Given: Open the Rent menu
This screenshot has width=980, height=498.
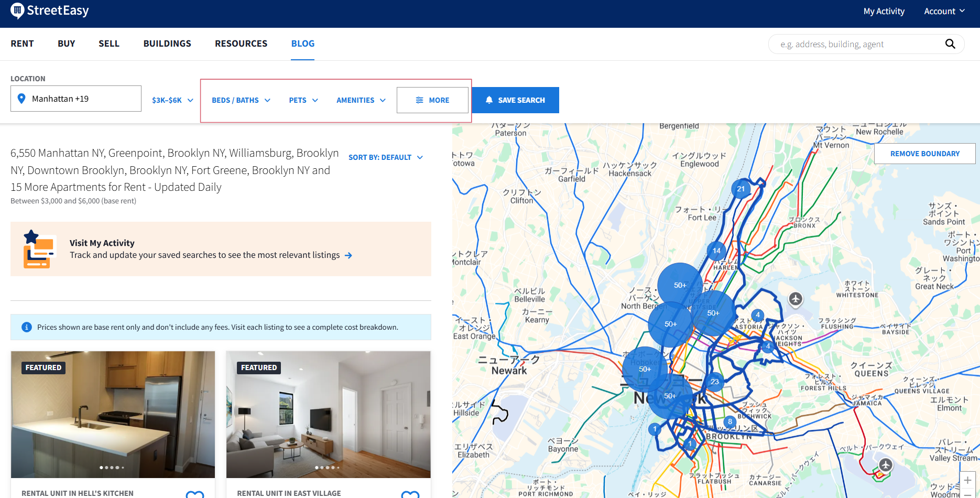Looking at the screenshot, I should pyautogui.click(x=22, y=44).
